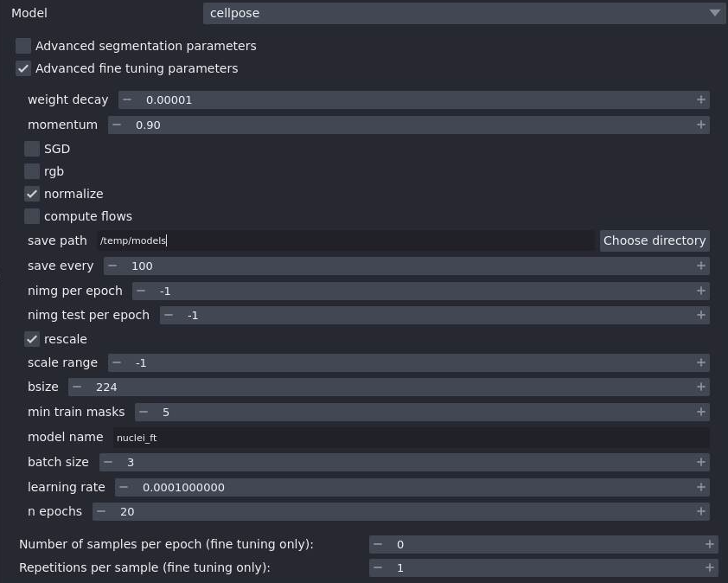Image resolution: width=728 pixels, height=583 pixels.
Task: Open the Model dropdown showing cellpose
Action: (464, 13)
